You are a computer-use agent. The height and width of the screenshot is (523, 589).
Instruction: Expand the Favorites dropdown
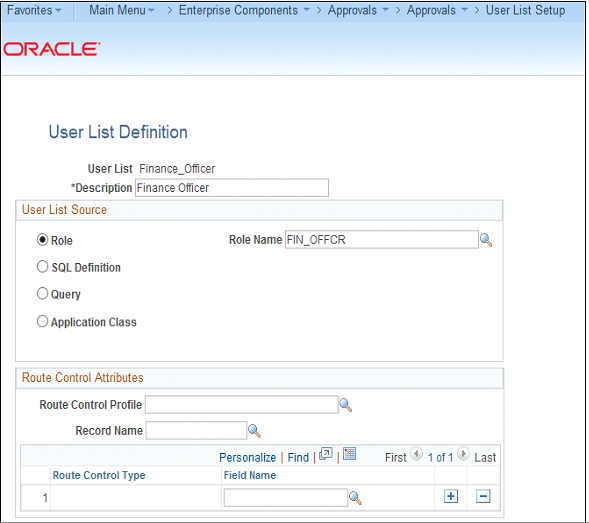[34, 10]
